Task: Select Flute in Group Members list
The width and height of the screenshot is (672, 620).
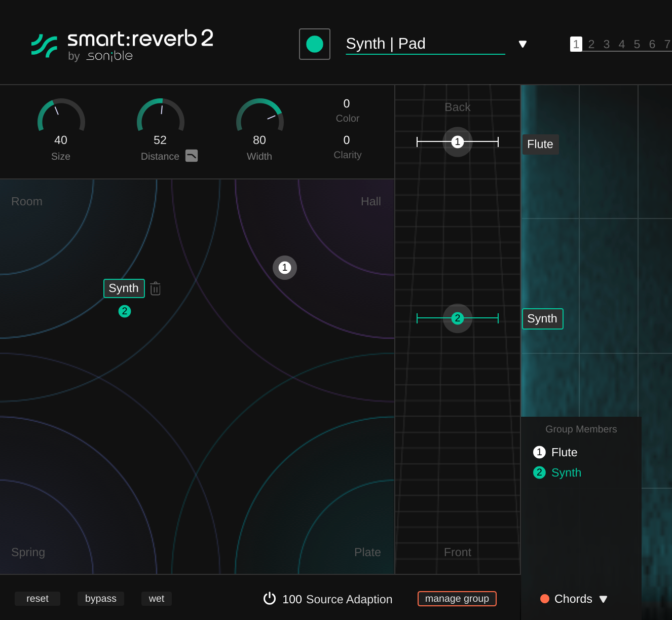Action: pyautogui.click(x=564, y=452)
